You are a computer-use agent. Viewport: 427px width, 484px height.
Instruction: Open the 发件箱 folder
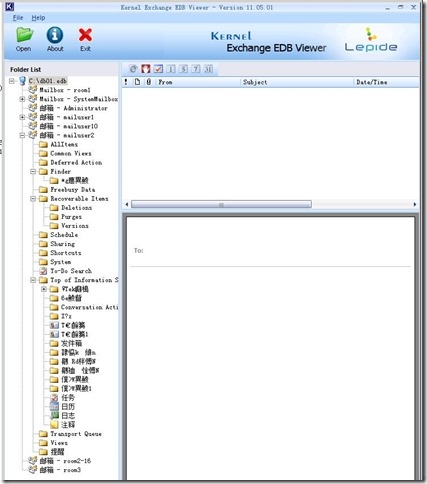71,343
